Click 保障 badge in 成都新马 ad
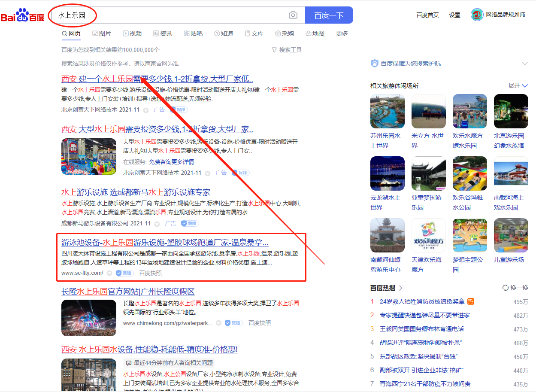536x392 pixels. tap(189, 223)
